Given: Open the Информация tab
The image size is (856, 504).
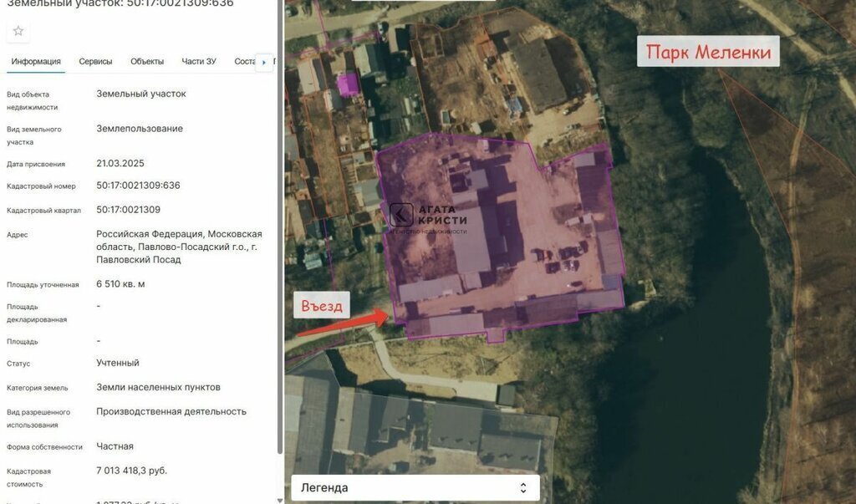Looking at the screenshot, I should pyautogui.click(x=36, y=62).
